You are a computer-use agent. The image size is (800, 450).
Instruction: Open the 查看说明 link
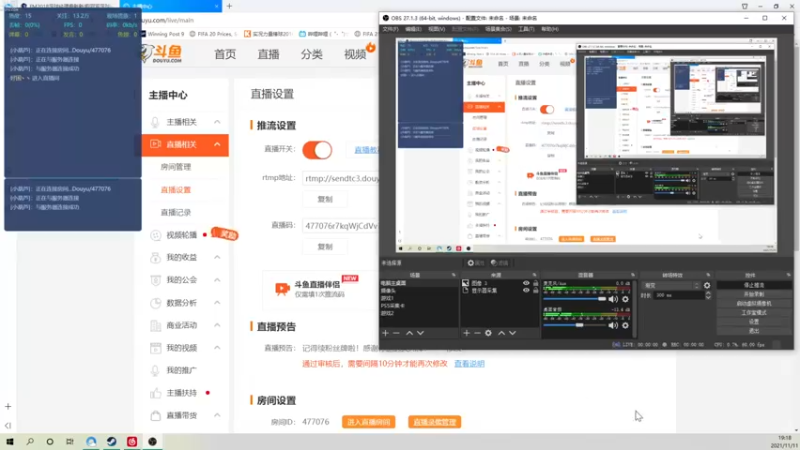pos(469,364)
